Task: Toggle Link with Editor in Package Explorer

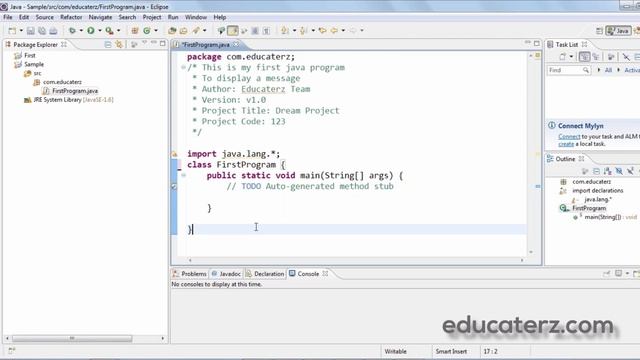Action: tap(119, 44)
